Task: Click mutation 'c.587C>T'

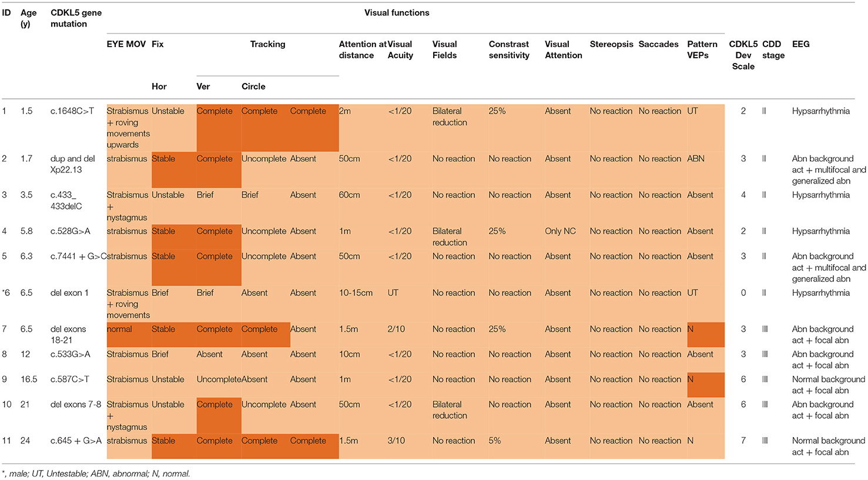Action: click(70, 379)
